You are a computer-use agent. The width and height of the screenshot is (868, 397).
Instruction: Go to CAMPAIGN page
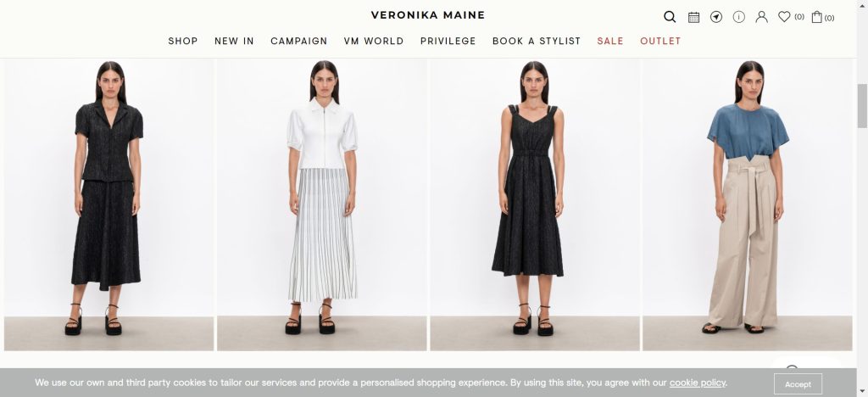pyautogui.click(x=299, y=41)
